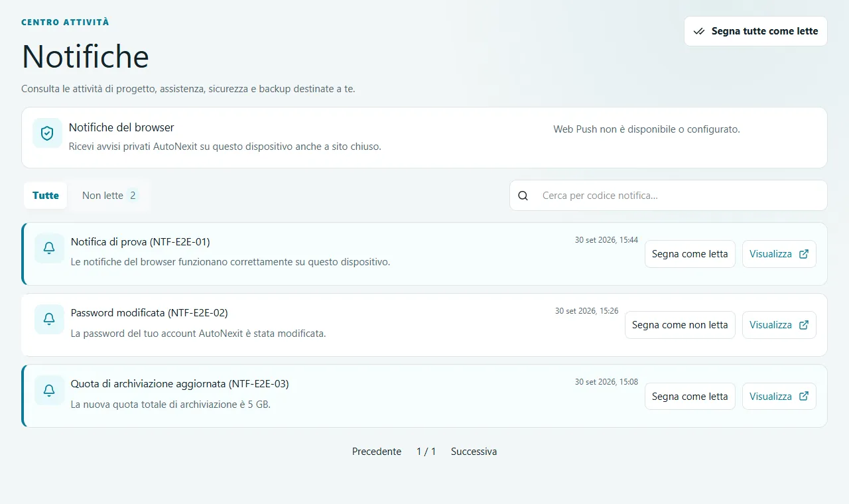
Task: Click the Ricevi avvisi privati AutoNexit description
Action: (x=225, y=146)
